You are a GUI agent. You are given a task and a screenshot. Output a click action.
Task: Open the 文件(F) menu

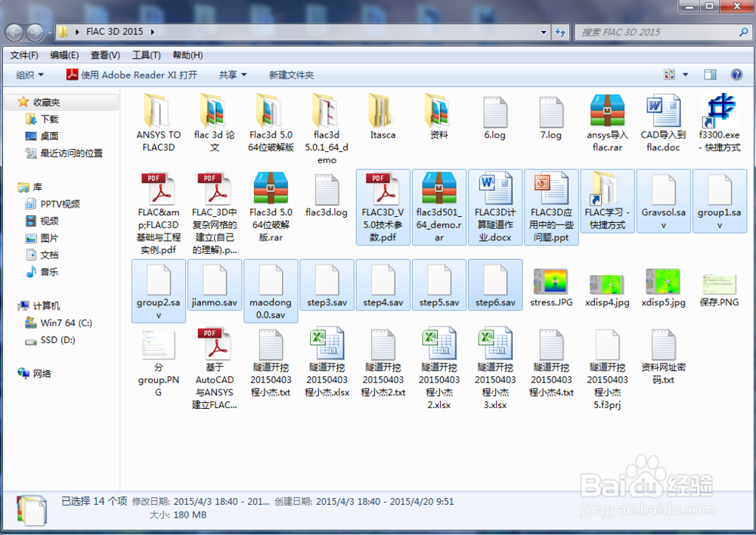24,55
